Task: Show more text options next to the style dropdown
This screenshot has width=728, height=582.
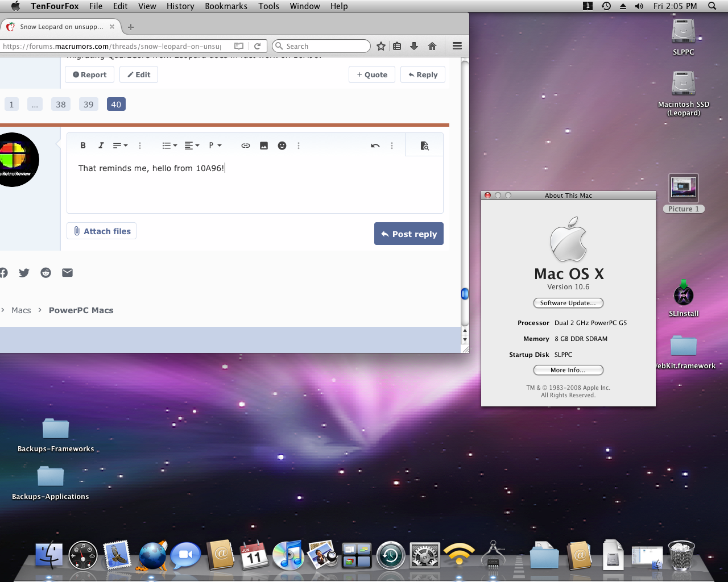Action: [140, 145]
